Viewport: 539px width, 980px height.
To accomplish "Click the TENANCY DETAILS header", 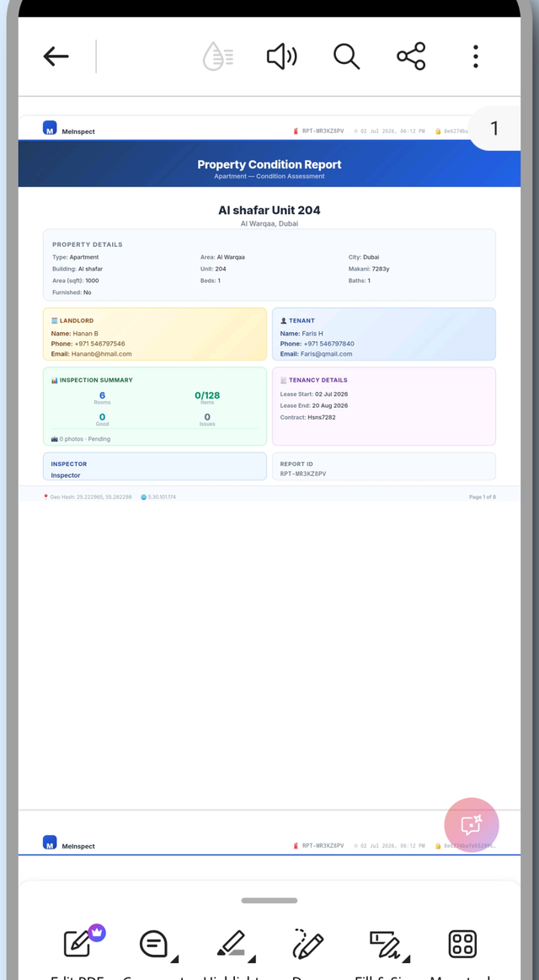I will pyautogui.click(x=313, y=380).
